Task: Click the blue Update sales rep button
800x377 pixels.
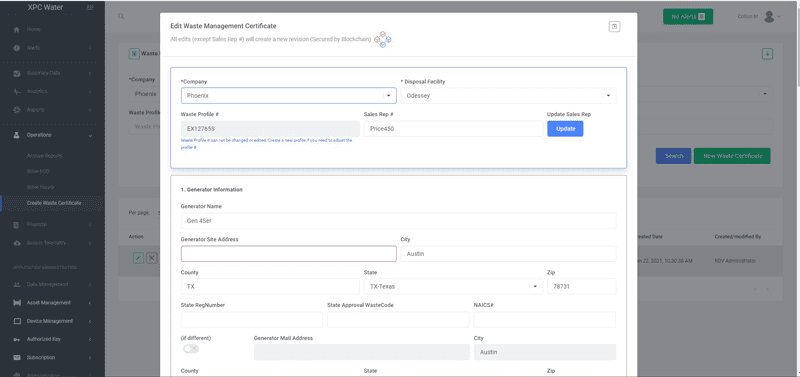Action: (x=565, y=129)
